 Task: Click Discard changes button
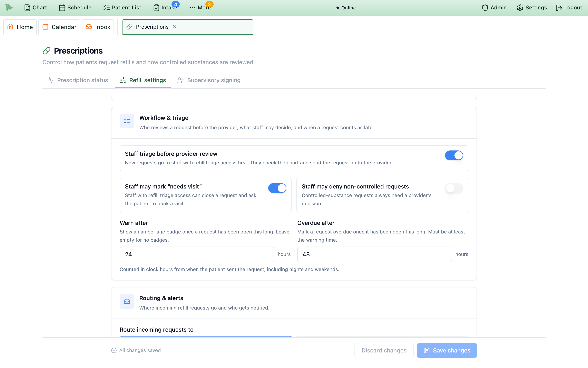point(384,350)
